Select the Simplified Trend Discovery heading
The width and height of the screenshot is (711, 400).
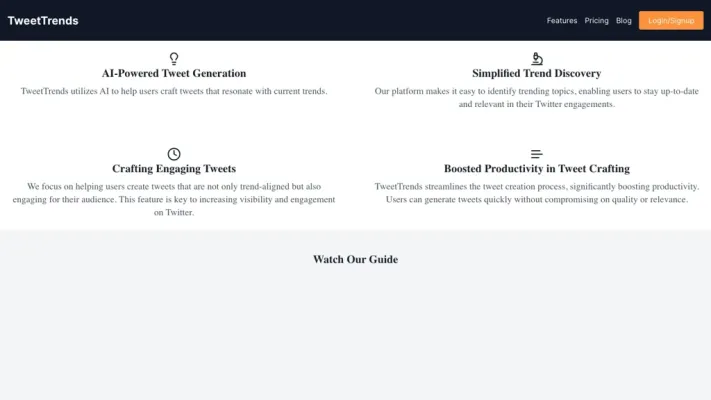pyautogui.click(x=537, y=73)
